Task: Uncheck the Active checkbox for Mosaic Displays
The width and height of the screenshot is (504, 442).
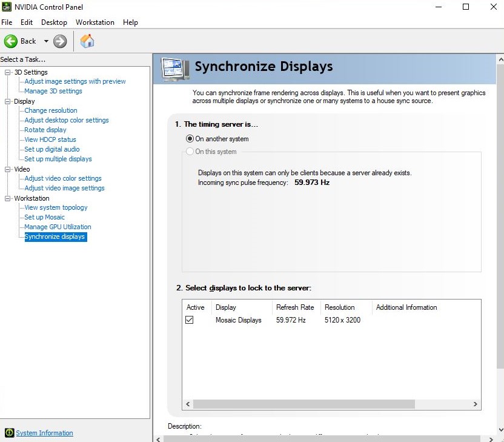Action: 190,320
